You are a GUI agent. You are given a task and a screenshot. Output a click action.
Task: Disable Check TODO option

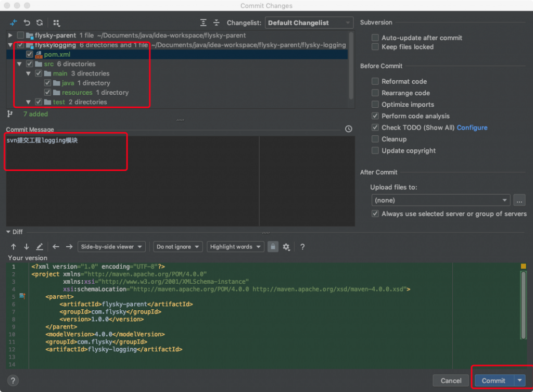[375, 128]
